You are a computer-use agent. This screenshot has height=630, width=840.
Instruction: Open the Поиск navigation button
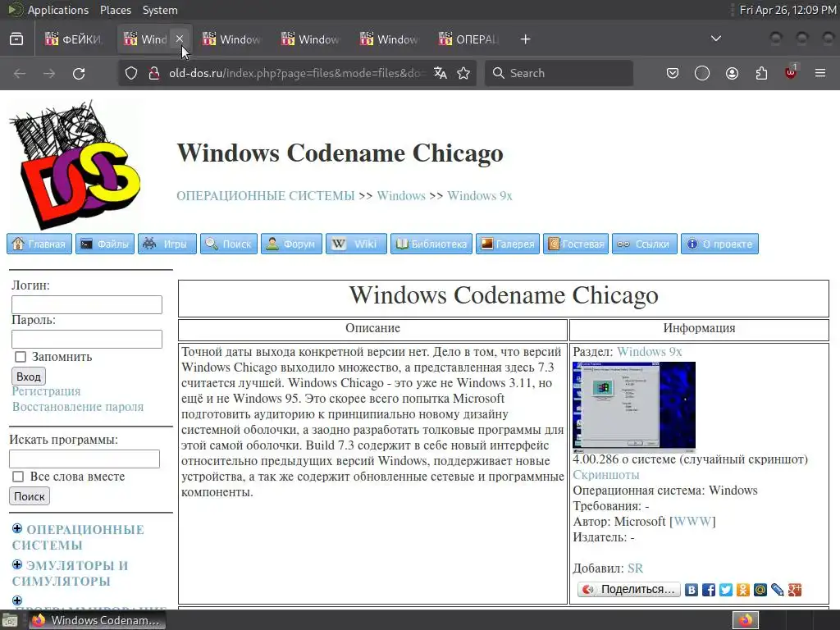229,244
